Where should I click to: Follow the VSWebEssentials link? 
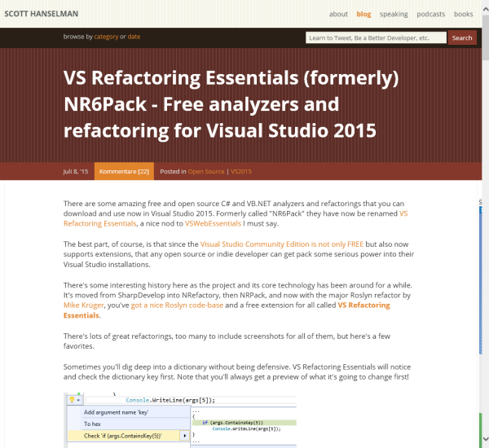[213, 223]
